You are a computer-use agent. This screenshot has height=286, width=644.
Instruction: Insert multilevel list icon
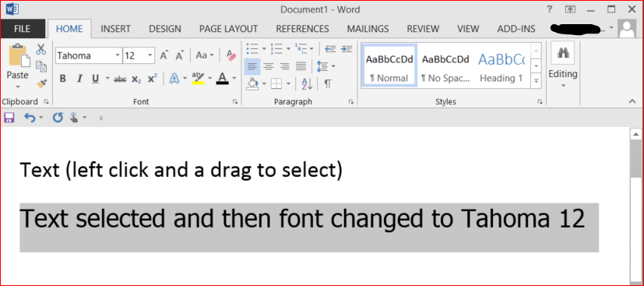(x=301, y=49)
